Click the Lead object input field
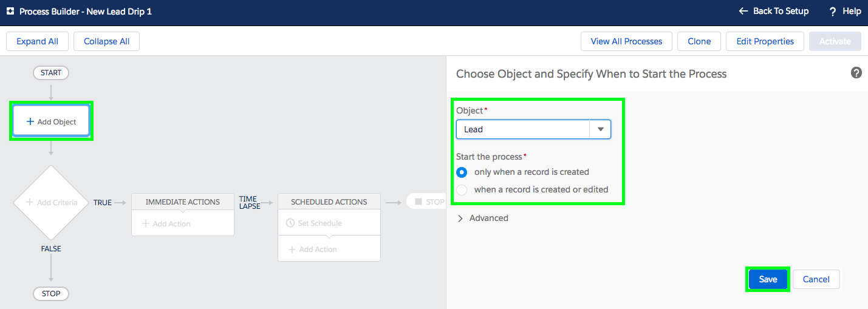868x309 pixels. pos(522,129)
